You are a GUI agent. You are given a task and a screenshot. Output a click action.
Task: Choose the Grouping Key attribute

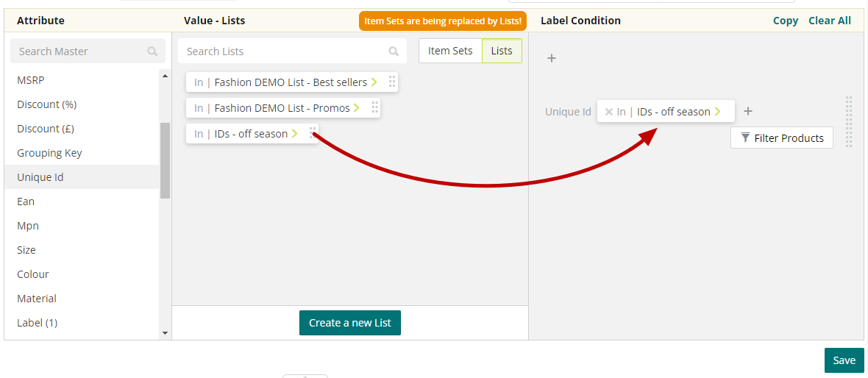click(x=49, y=153)
